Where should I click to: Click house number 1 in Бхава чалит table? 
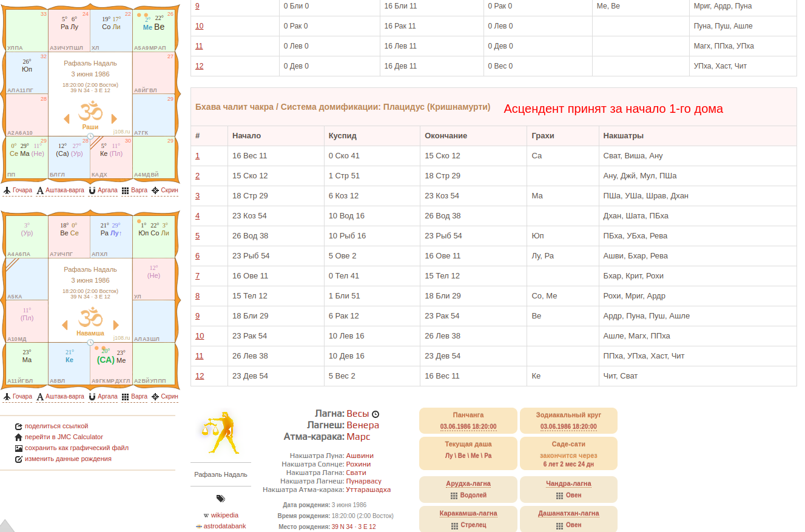pos(197,156)
